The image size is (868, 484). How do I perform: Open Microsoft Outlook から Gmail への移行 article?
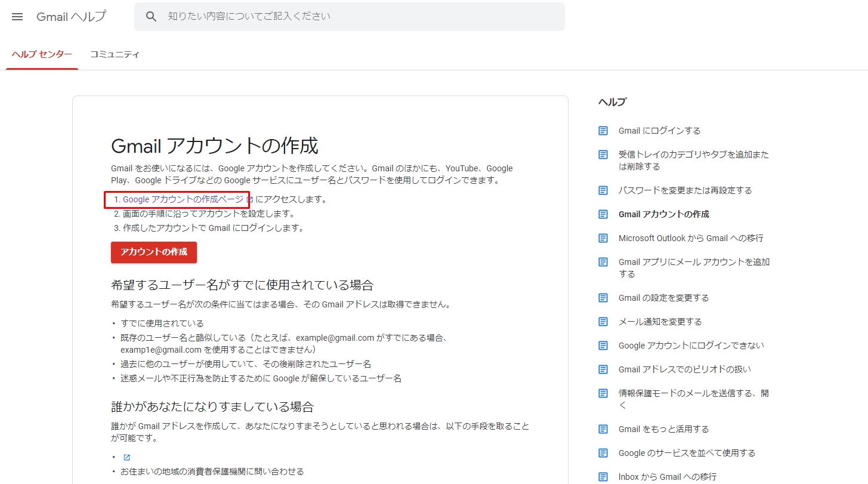(x=691, y=238)
